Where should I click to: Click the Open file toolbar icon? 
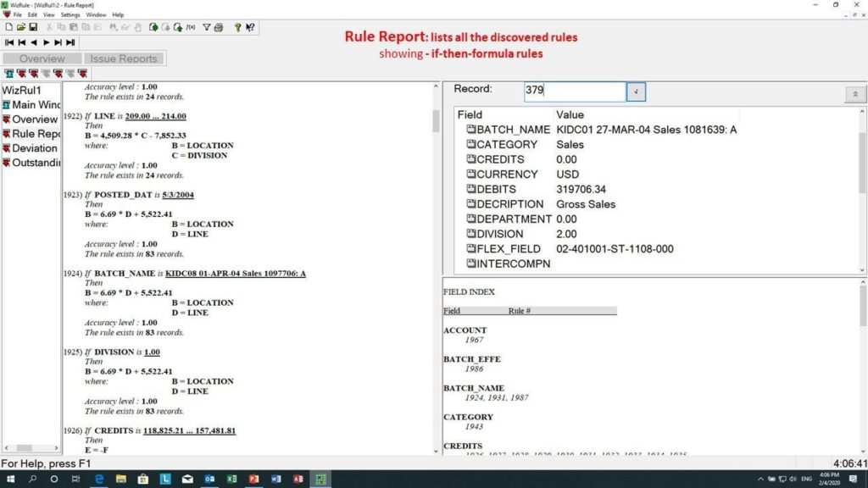pos(21,27)
